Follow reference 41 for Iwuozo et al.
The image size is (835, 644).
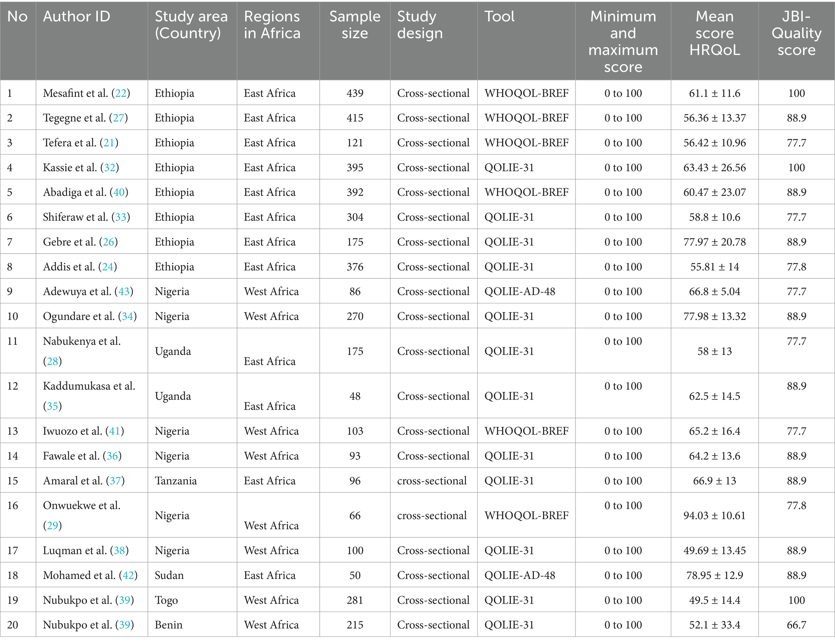[115, 431]
